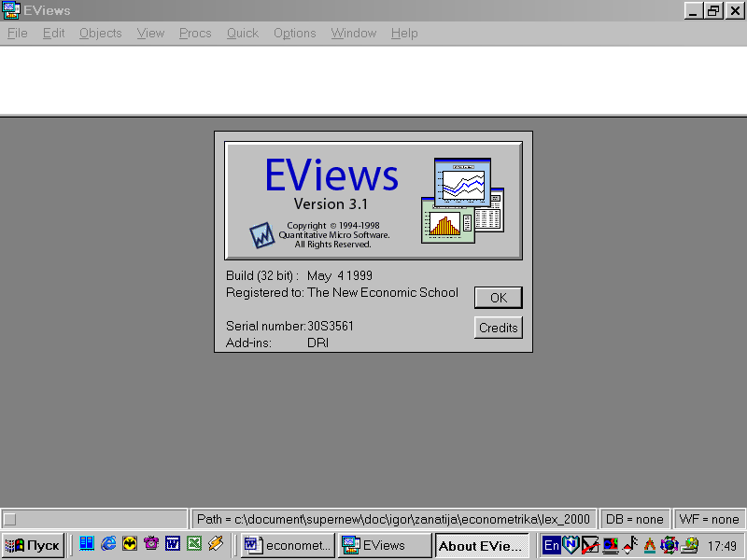Click the music note tray icon

(x=630, y=545)
